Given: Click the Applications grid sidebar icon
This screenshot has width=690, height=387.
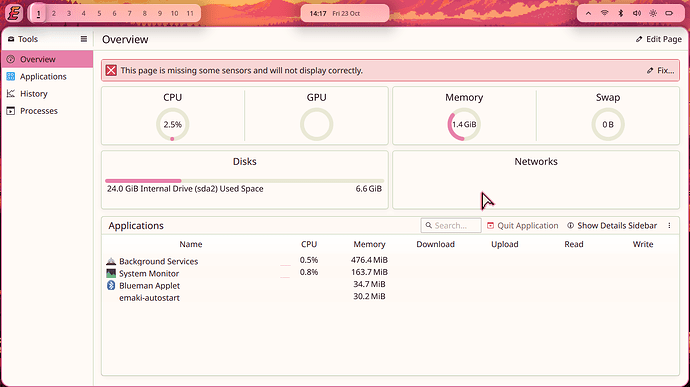Looking at the screenshot, I should 11,76.
